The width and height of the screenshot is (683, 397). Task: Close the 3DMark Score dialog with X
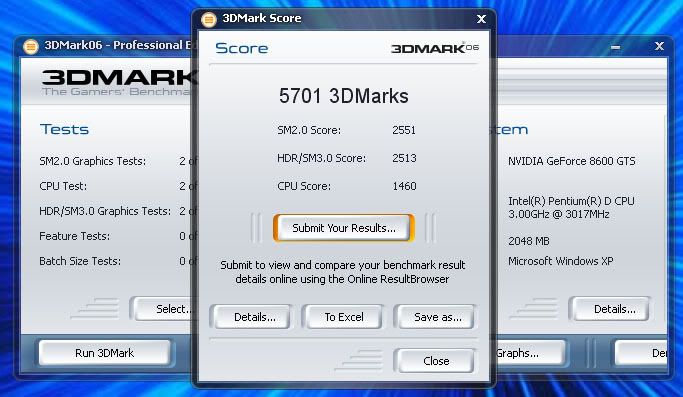(x=481, y=19)
